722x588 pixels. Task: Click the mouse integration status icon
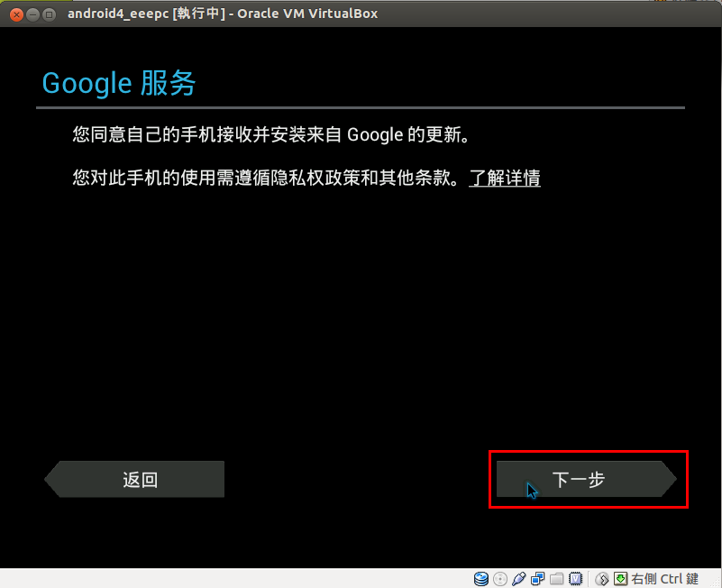click(x=602, y=579)
